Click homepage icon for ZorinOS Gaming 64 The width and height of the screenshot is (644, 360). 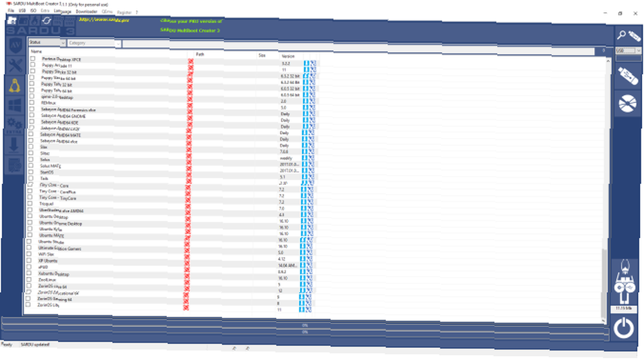308,303
